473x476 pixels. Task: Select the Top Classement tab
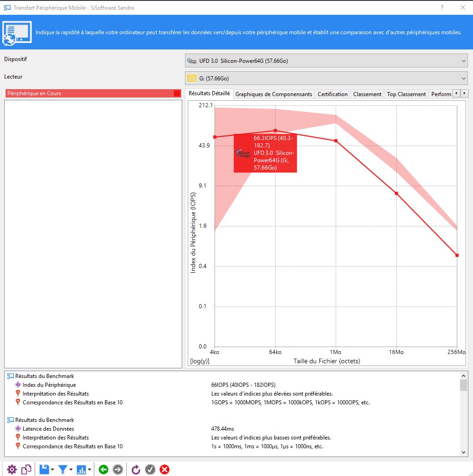[406, 94]
